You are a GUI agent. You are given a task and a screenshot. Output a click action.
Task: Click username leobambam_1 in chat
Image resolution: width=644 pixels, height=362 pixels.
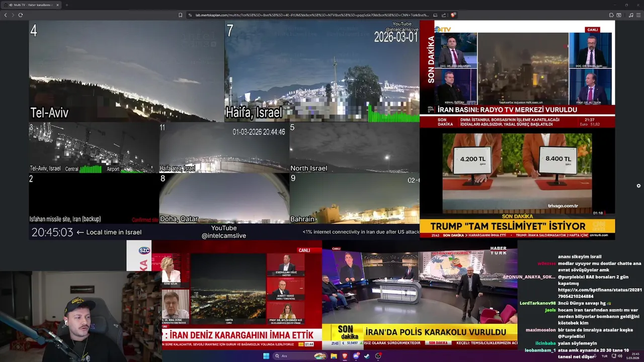click(x=540, y=350)
